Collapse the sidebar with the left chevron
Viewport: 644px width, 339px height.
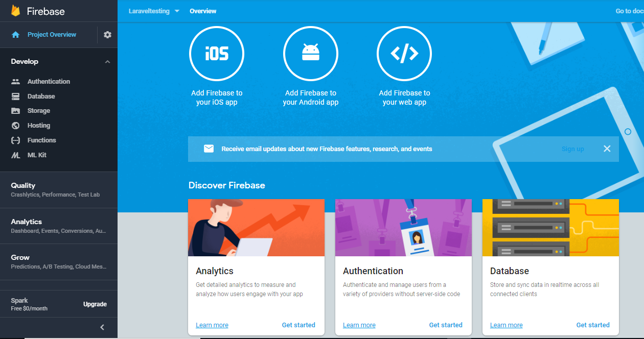[102, 327]
